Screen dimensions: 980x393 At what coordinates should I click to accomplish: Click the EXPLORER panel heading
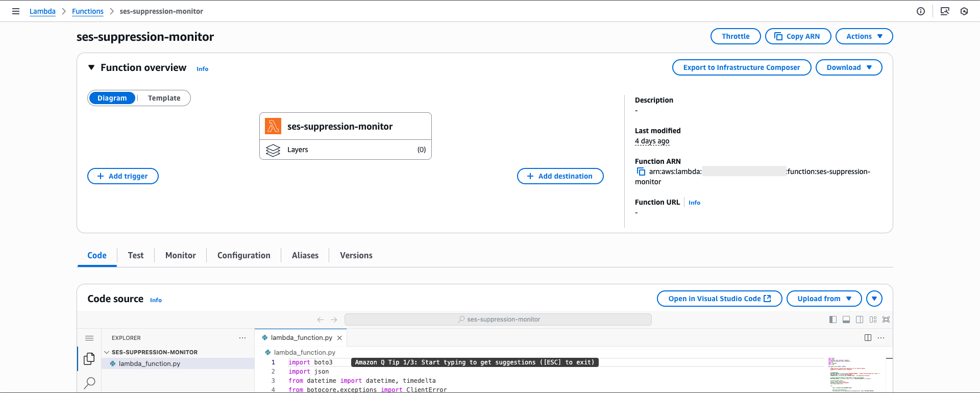point(126,338)
